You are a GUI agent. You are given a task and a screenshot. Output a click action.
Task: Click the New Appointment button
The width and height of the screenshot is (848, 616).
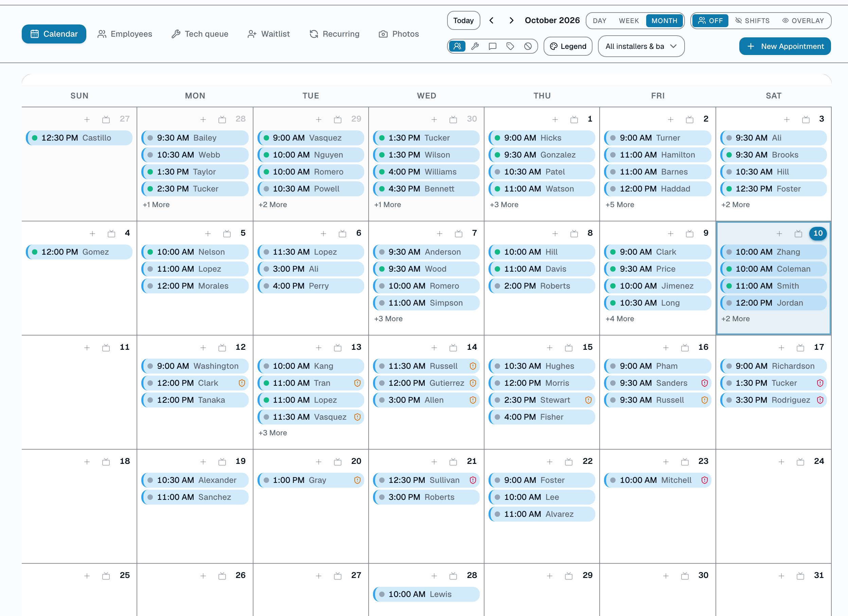pos(785,46)
